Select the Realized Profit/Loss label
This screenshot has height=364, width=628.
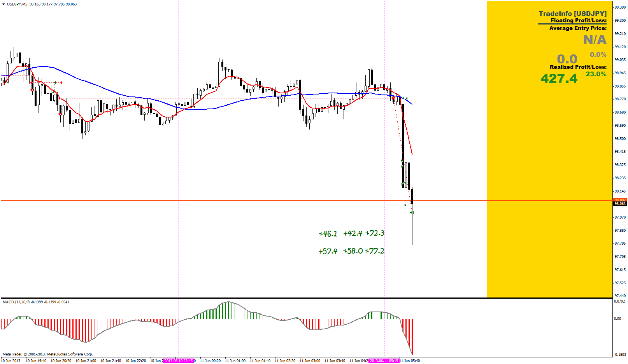coord(578,67)
